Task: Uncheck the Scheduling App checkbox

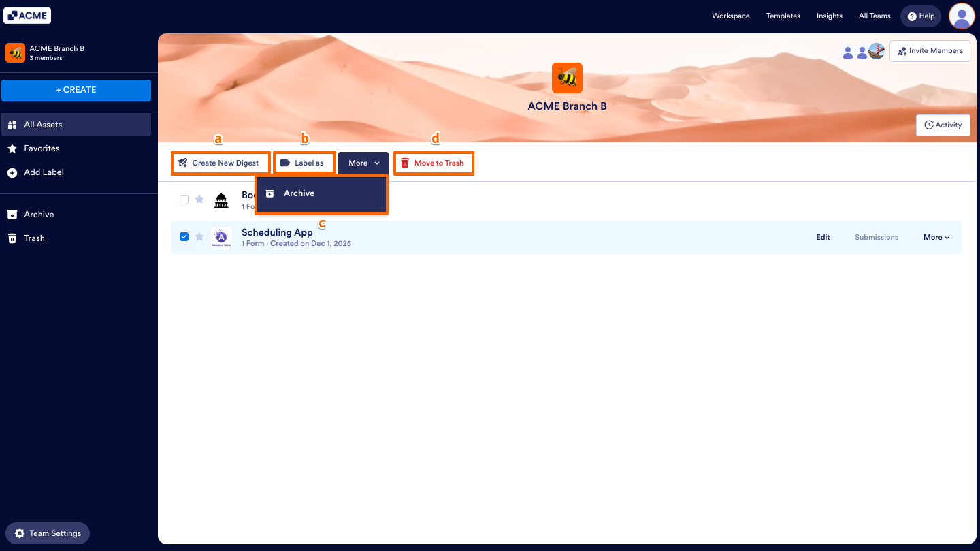Action: (x=184, y=237)
